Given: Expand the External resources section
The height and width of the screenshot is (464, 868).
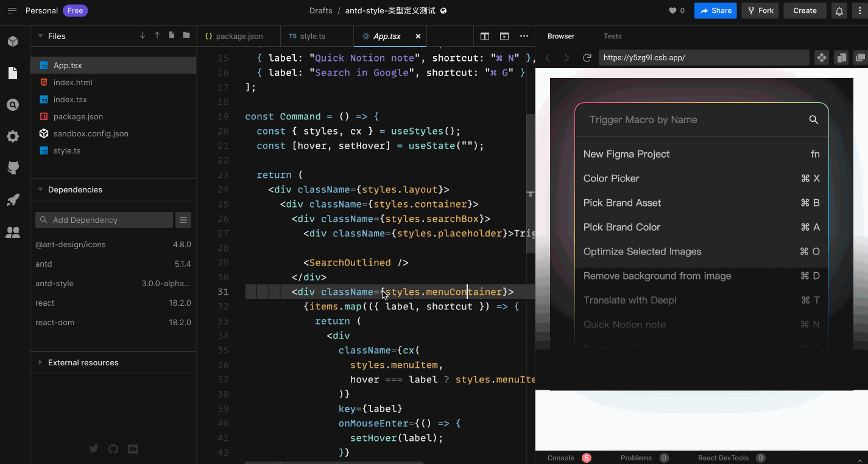Looking at the screenshot, I should tap(40, 362).
